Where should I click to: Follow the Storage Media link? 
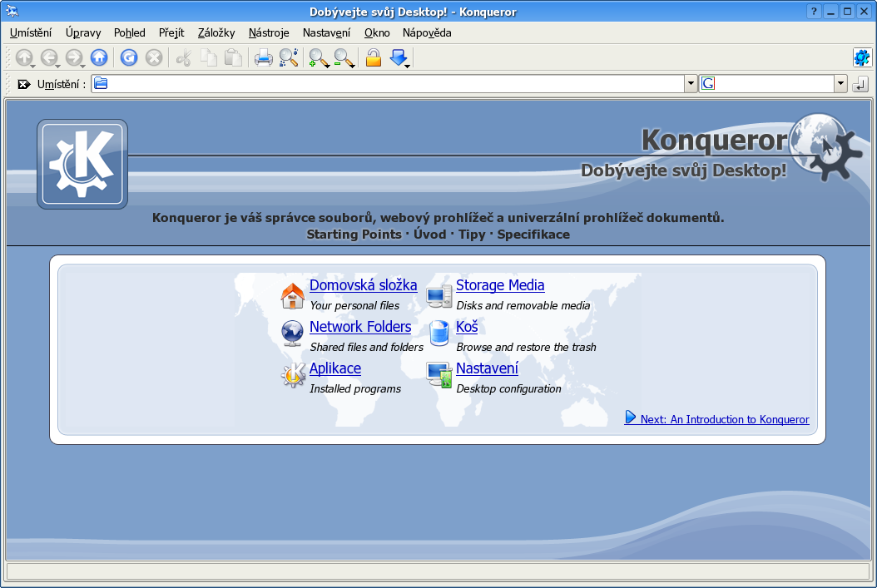point(500,285)
